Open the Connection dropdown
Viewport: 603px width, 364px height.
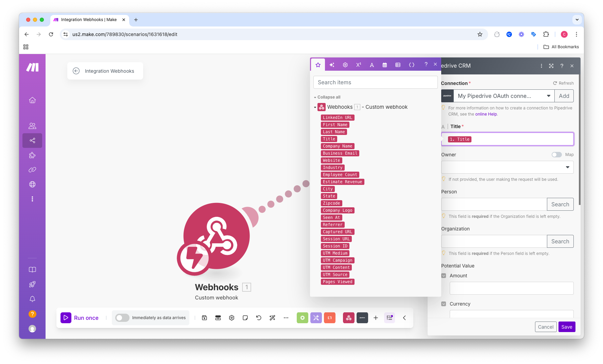(504, 96)
